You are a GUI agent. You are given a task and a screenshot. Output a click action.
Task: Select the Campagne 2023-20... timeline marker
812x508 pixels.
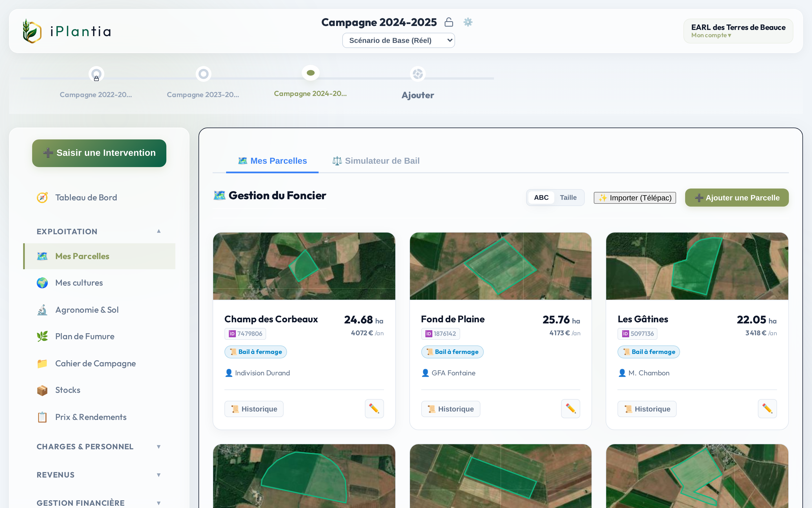tap(203, 74)
